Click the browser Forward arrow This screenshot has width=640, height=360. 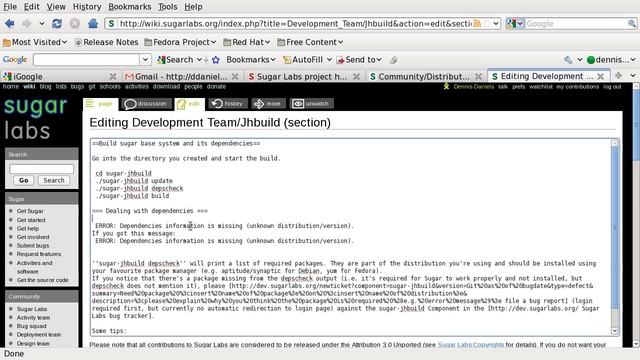27,24
